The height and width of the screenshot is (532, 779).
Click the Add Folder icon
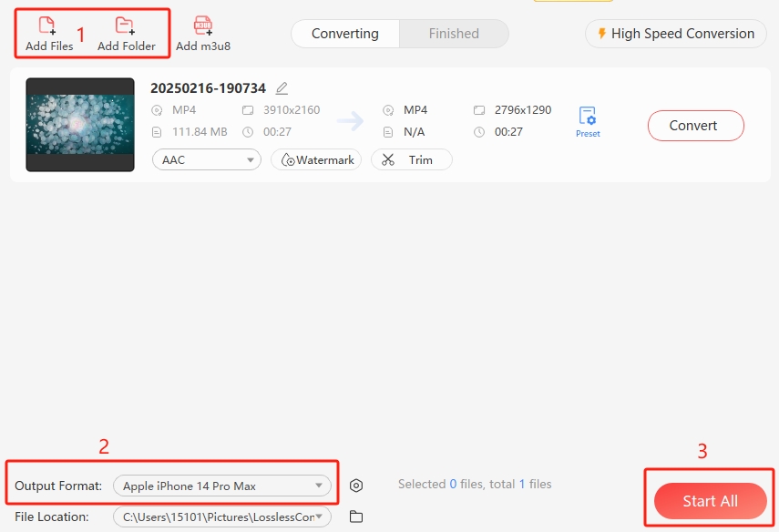coord(126,27)
